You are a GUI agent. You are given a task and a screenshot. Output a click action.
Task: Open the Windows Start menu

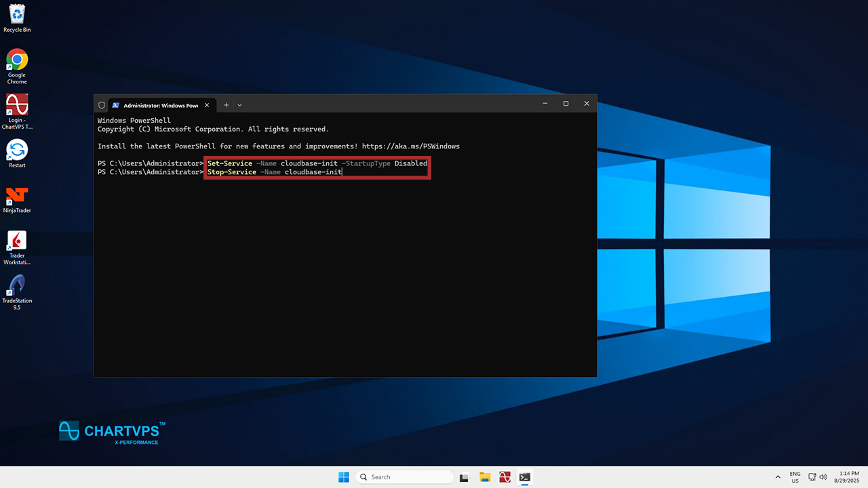coord(344,477)
